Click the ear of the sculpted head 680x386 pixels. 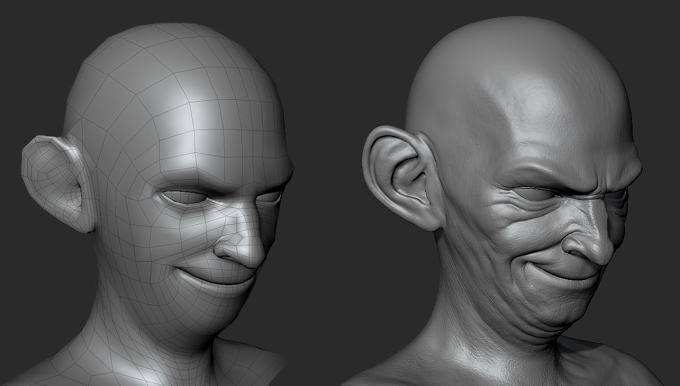point(402,178)
